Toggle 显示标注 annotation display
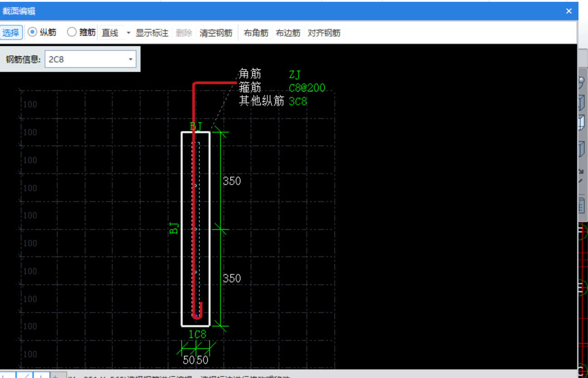This screenshot has height=378, width=588. tap(152, 33)
